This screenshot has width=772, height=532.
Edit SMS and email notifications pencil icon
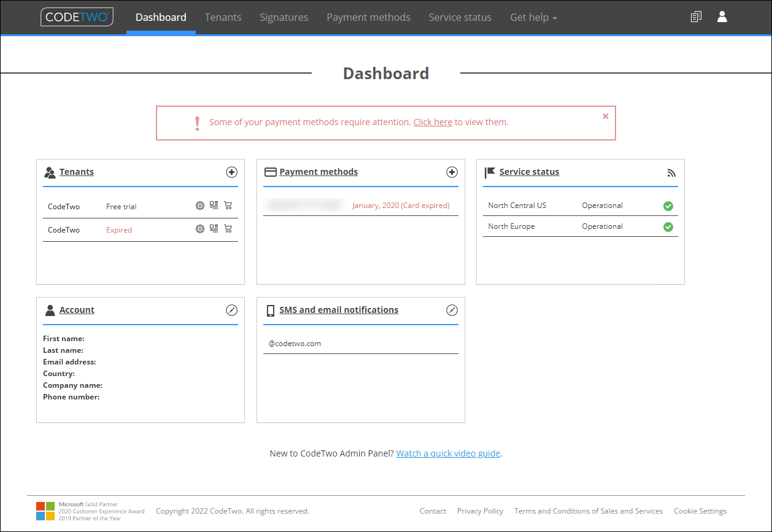452,310
